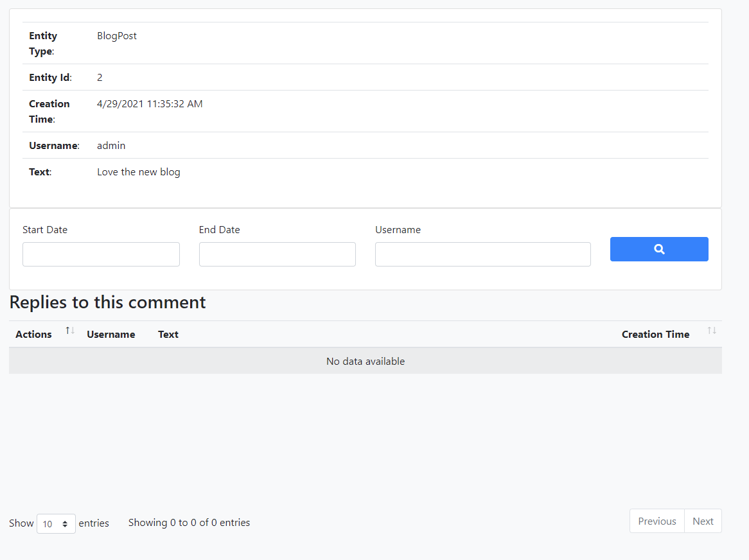Viewport: 749px width, 560px height.
Task: Click inside the End Date field
Action: coord(277,254)
